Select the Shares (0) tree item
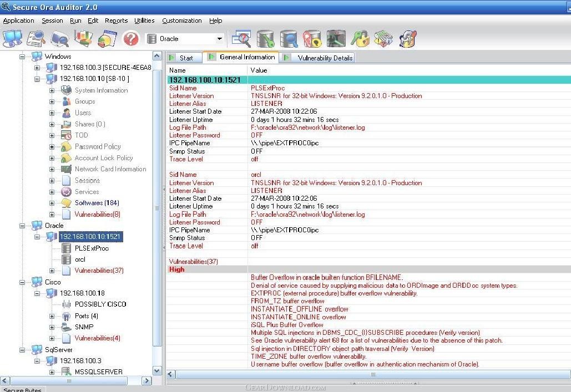 pyautogui.click(x=90, y=124)
